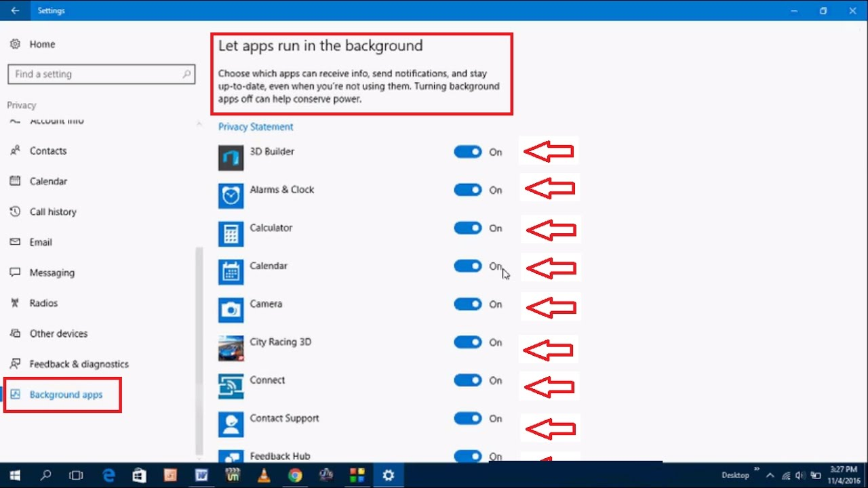Image resolution: width=868 pixels, height=488 pixels.
Task: Select Calendar in the Privacy sidebar
Action: 48,182
